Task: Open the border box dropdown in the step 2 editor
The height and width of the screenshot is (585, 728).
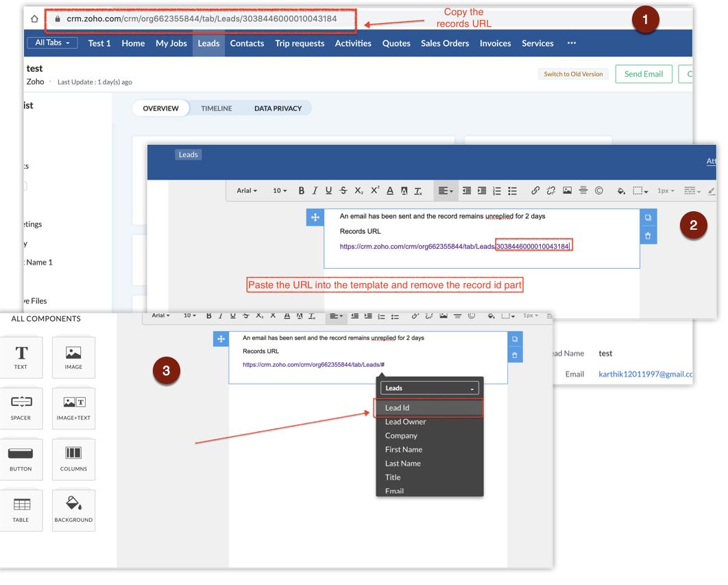Action: (640, 191)
